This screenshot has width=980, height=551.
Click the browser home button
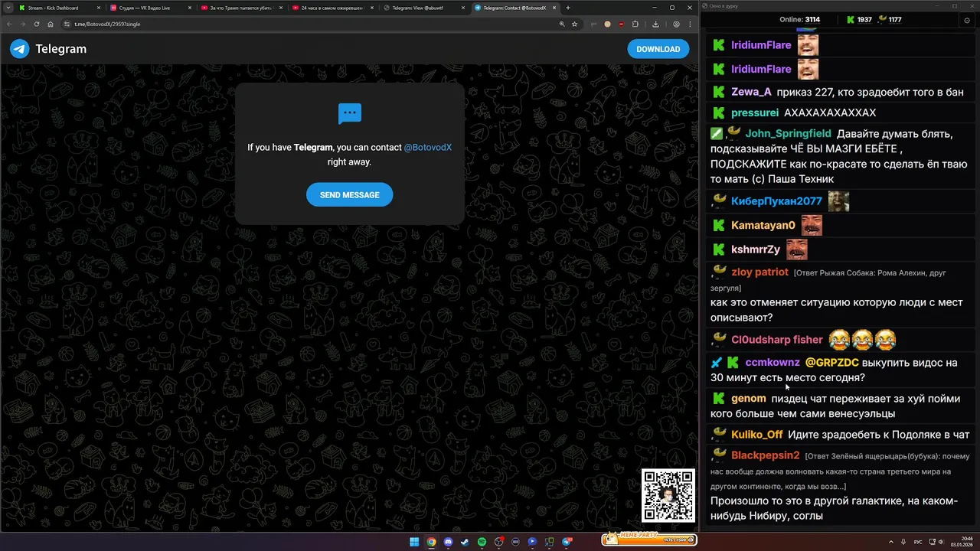coord(51,24)
